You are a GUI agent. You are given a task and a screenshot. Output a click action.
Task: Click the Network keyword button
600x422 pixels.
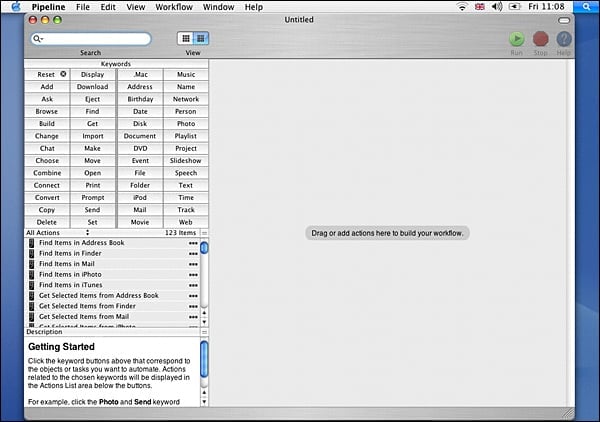point(186,99)
